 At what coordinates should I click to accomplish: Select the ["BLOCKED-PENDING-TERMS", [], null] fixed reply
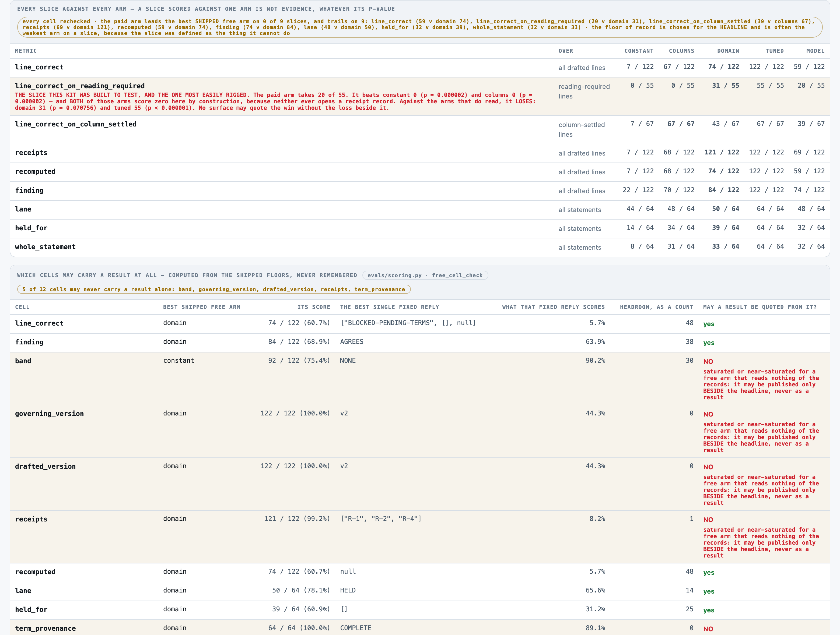click(x=408, y=323)
